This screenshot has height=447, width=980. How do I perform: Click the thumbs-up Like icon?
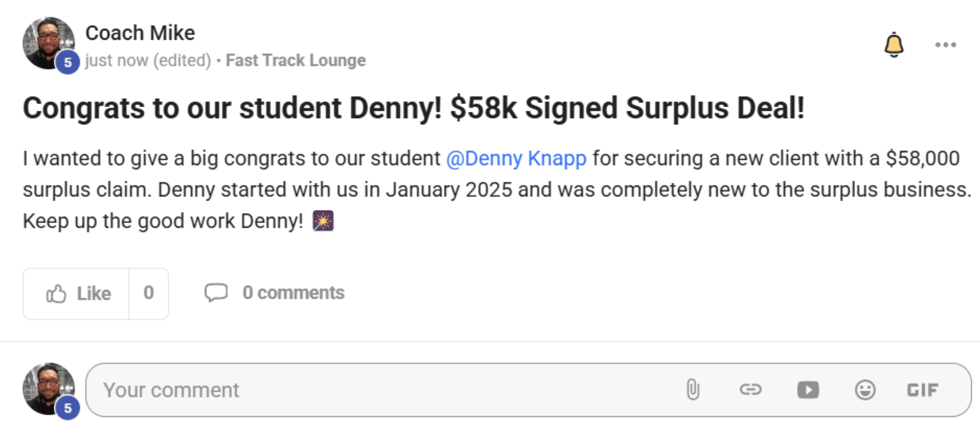[x=56, y=294]
